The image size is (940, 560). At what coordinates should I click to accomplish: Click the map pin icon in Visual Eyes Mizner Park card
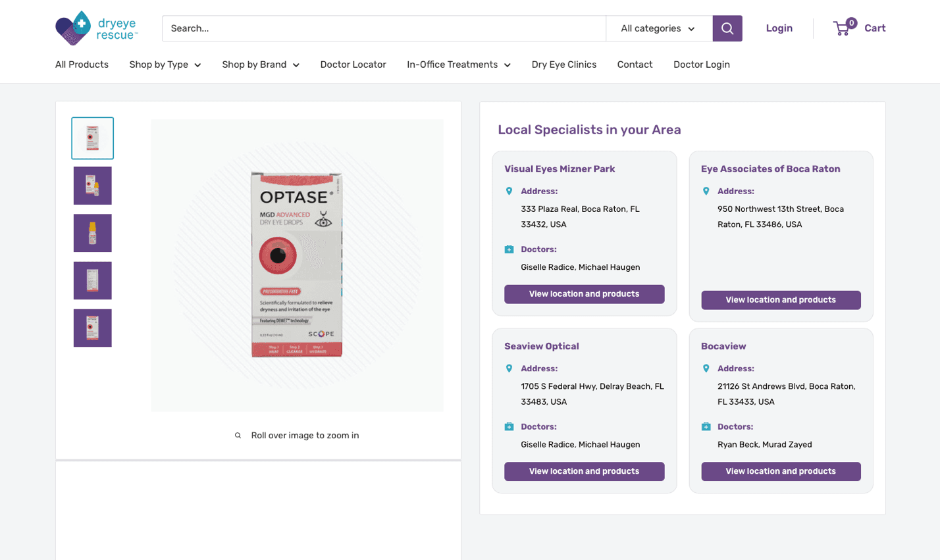point(509,191)
